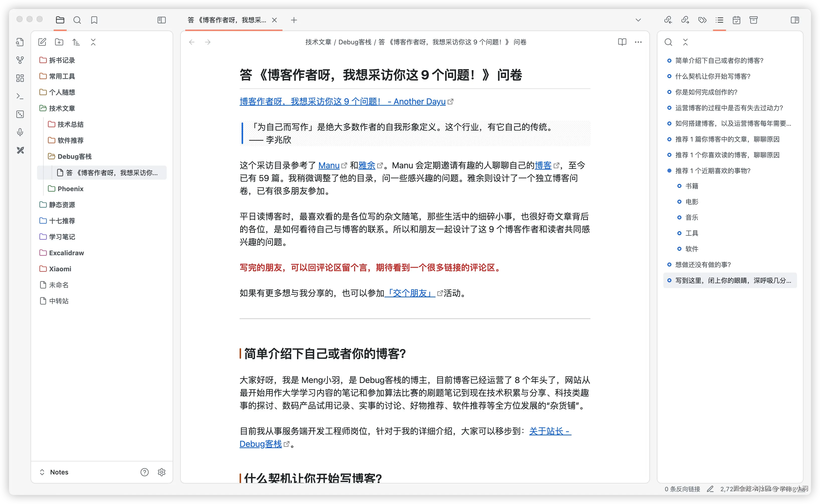Open the canvas ribbon icon
The width and height of the screenshot is (820, 504).
click(x=20, y=78)
